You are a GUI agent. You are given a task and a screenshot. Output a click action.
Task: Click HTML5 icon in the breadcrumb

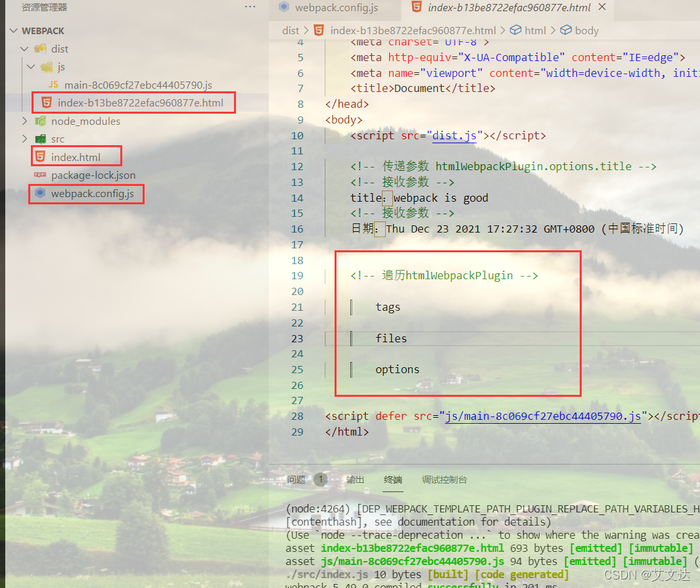click(319, 30)
